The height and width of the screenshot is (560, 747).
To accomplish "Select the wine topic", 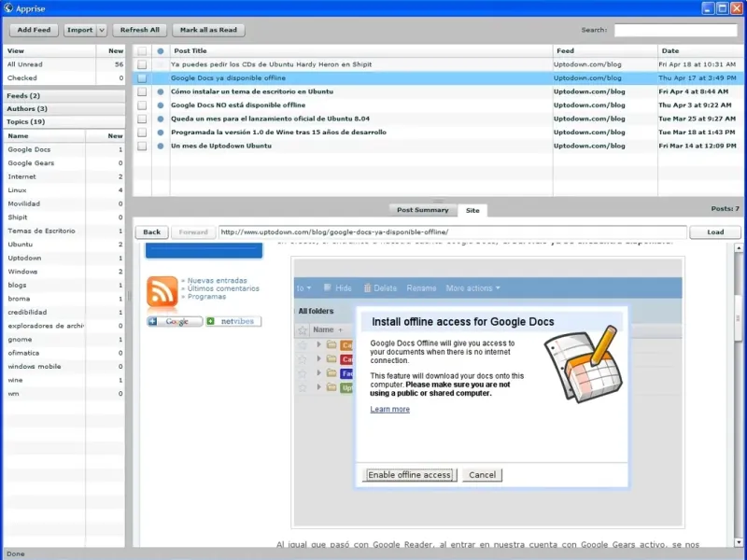I will pos(63,380).
